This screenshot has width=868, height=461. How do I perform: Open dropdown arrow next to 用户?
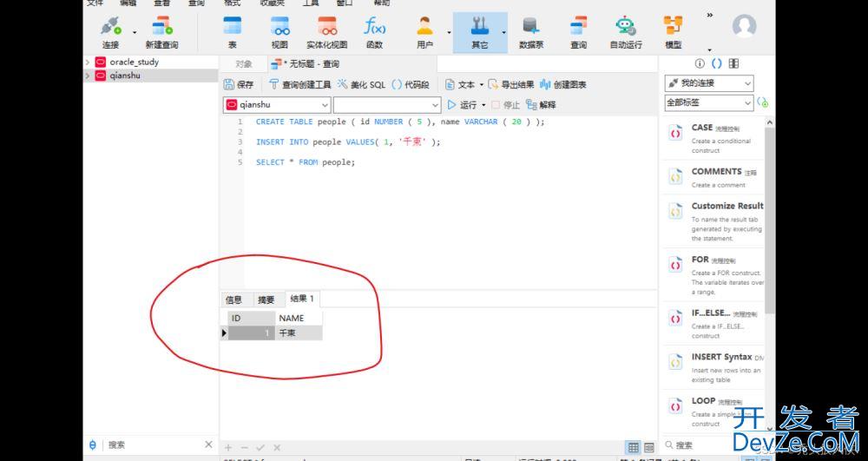point(449,33)
